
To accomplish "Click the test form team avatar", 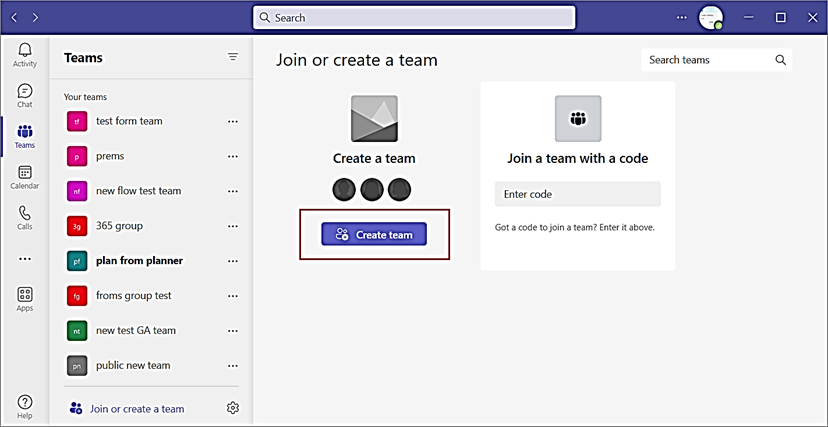I will coord(77,121).
